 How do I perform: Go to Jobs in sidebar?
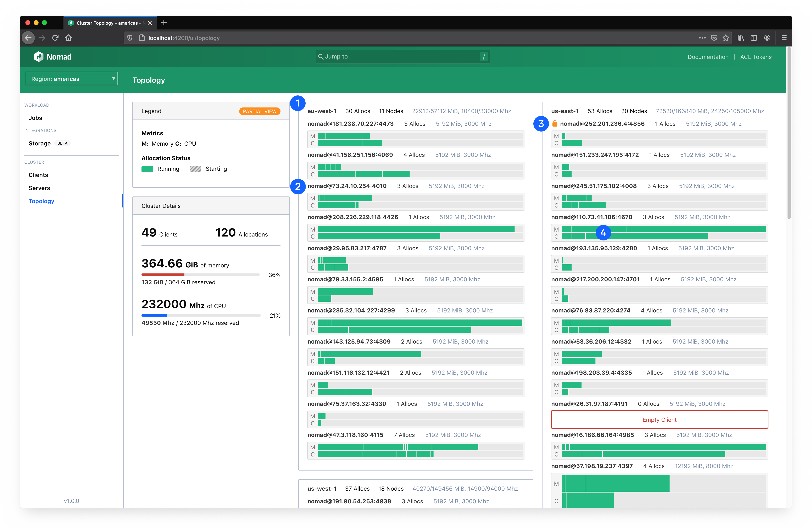click(35, 118)
